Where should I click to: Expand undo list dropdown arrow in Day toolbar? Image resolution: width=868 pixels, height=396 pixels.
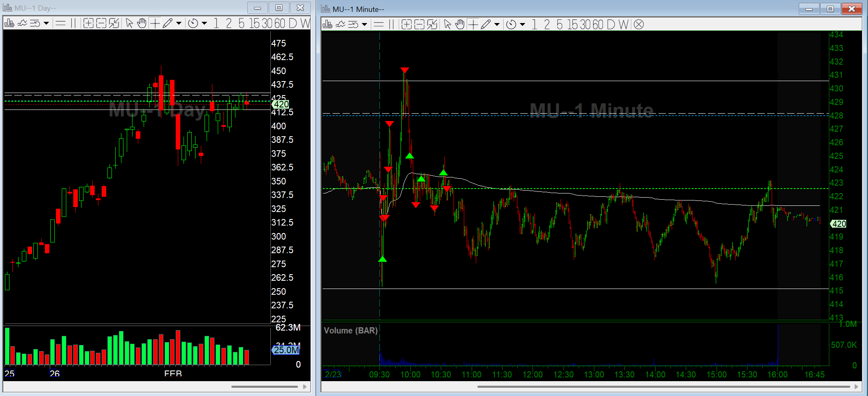(46, 23)
